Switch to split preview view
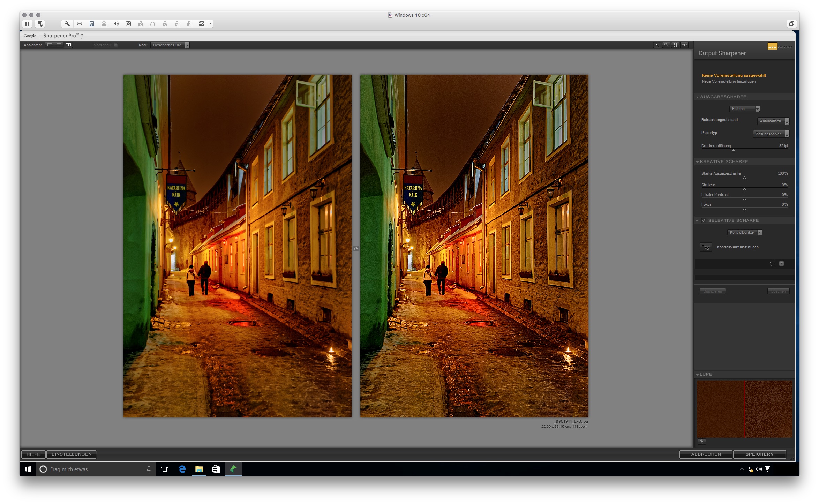Image resolution: width=819 pixels, height=504 pixels. 59,45
